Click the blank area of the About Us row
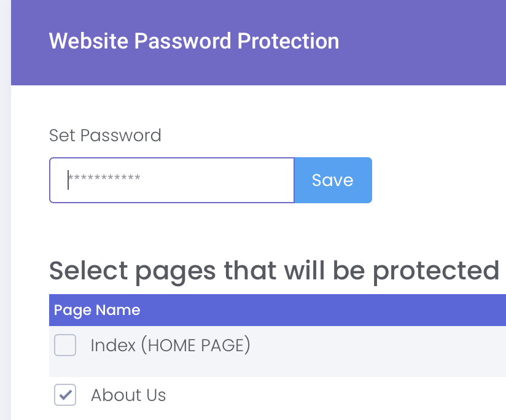The image size is (506, 420). pos(338,396)
